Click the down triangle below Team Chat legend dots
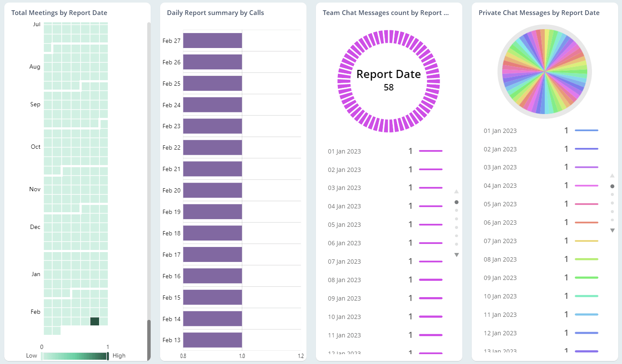 point(456,254)
